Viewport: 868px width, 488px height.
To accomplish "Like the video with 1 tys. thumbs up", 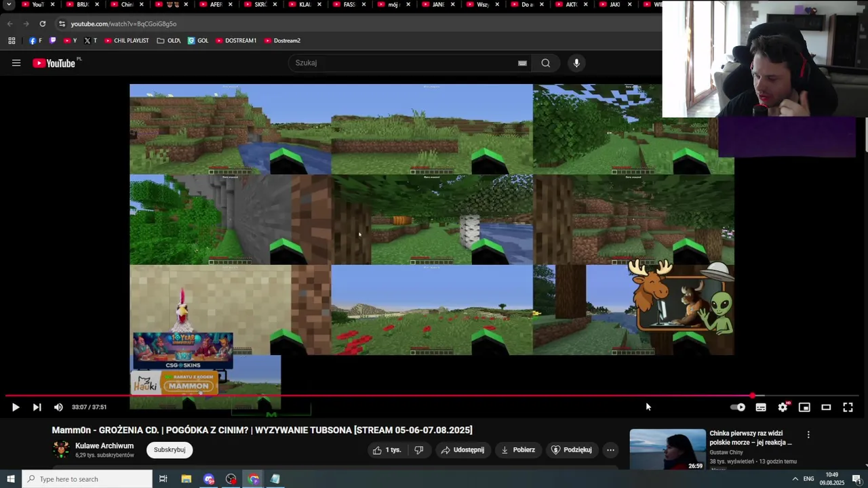I will point(387,450).
